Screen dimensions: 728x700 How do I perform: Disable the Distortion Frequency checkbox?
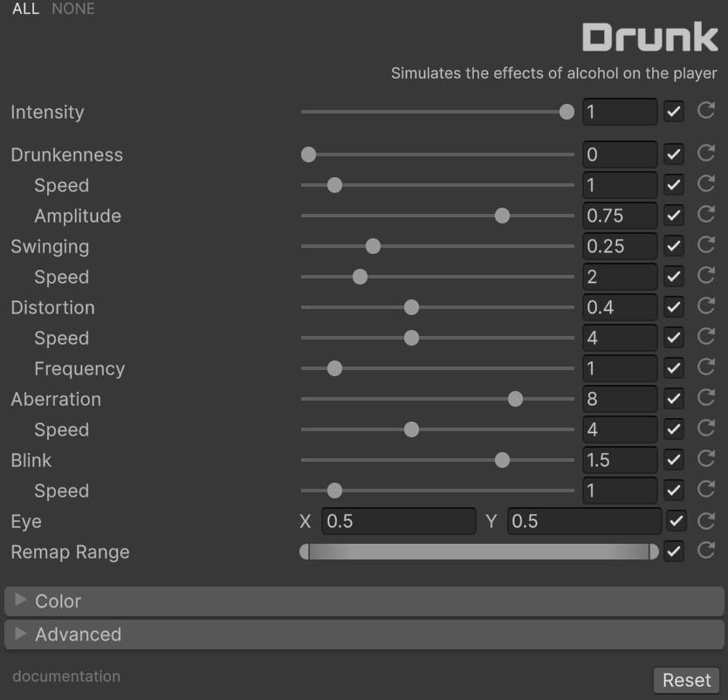673,368
